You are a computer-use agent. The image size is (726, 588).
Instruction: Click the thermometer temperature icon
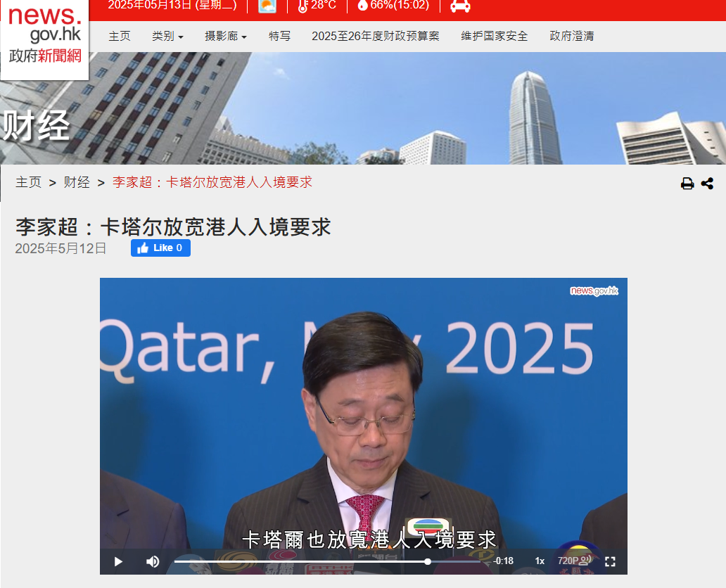coord(303,6)
